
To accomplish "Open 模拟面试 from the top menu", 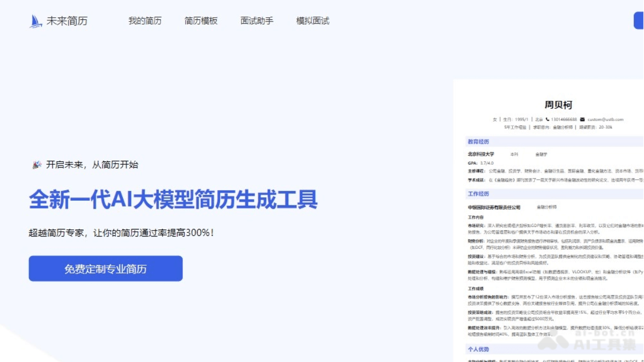I will (313, 21).
